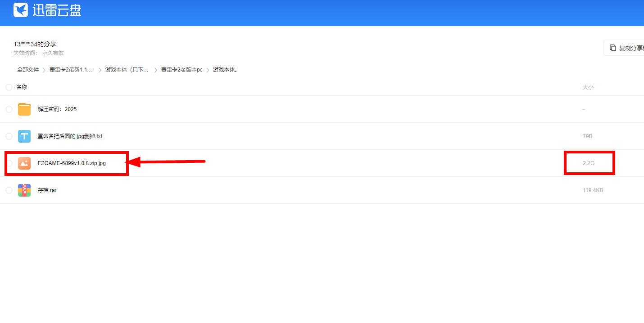Click the yellow folder icon for 解压密码：2025
Image resolution: width=644 pixels, height=323 pixels.
(x=24, y=109)
